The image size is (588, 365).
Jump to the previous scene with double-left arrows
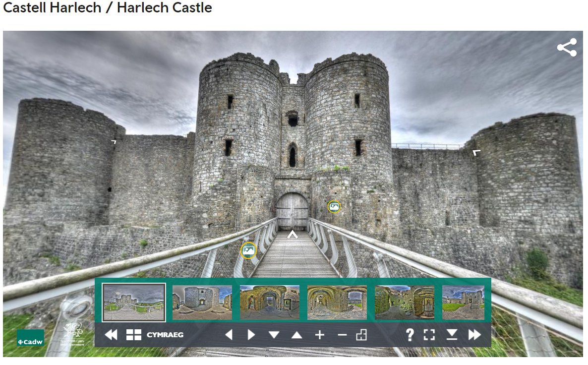pyautogui.click(x=111, y=335)
